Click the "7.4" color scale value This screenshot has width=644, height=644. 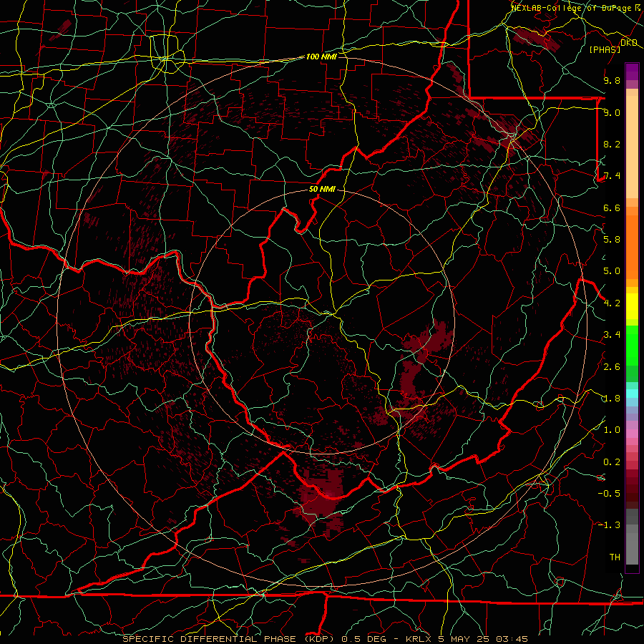(x=612, y=176)
